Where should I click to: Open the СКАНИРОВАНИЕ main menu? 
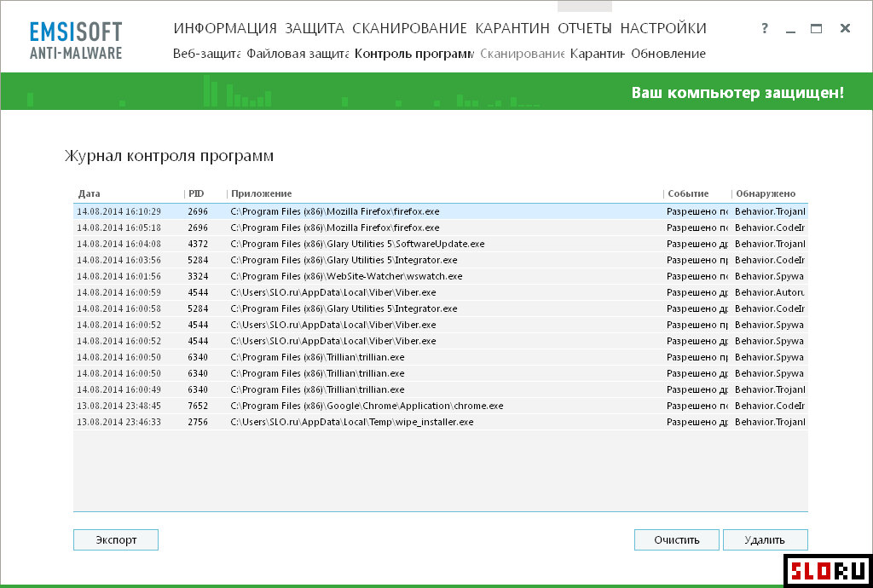(x=410, y=28)
